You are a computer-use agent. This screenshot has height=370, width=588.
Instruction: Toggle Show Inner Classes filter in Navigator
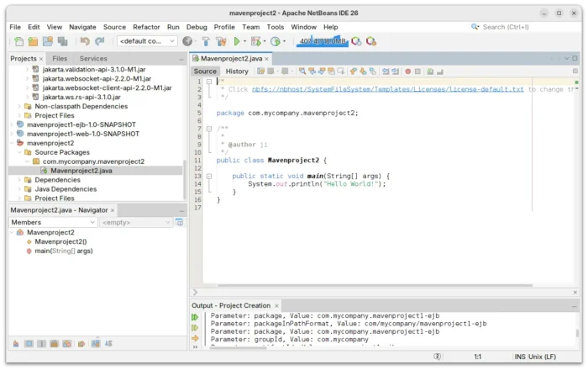point(66,344)
